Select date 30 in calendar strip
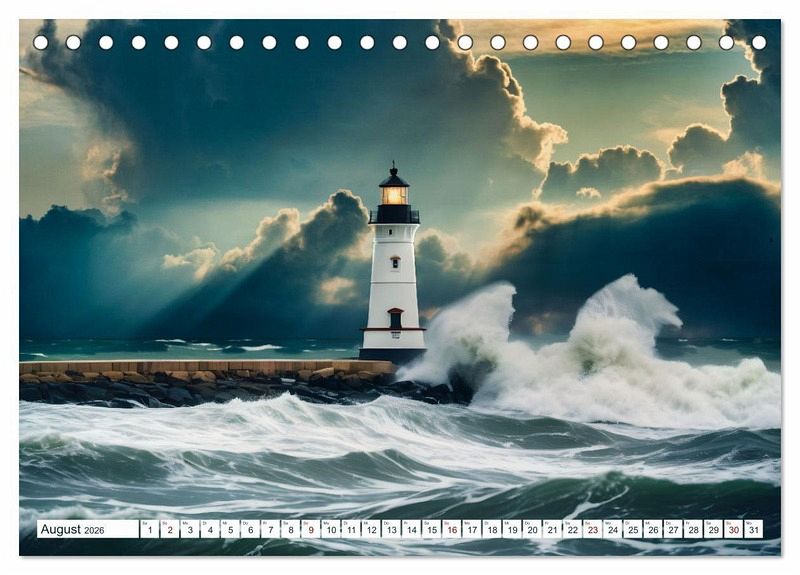 [733, 530]
